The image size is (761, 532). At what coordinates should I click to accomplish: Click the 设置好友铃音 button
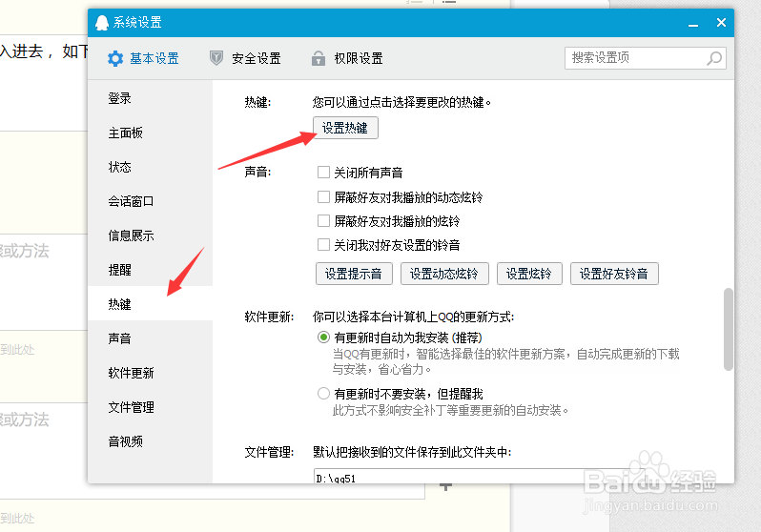pos(614,274)
